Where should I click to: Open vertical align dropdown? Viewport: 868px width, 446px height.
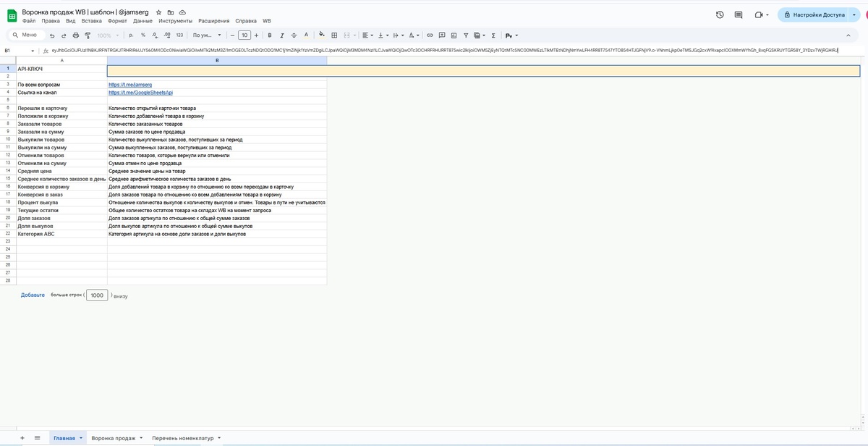383,35
